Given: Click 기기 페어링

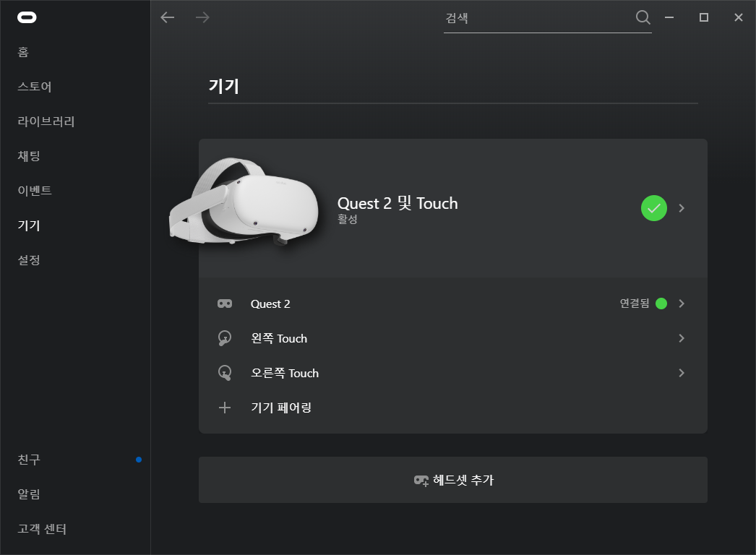Looking at the screenshot, I should tap(281, 408).
